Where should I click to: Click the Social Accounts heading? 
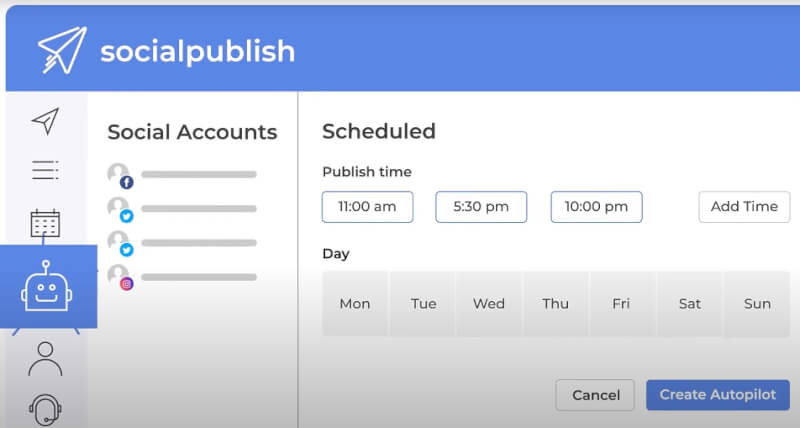click(x=192, y=132)
